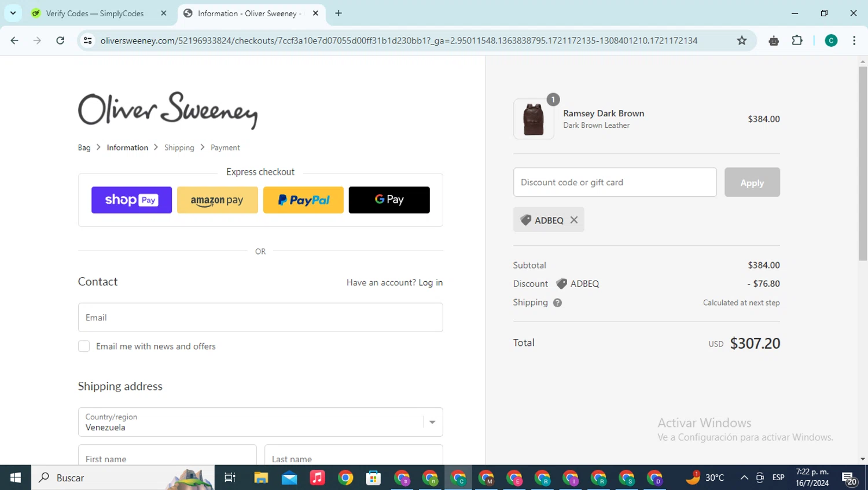Click the Apply discount button

752,182
